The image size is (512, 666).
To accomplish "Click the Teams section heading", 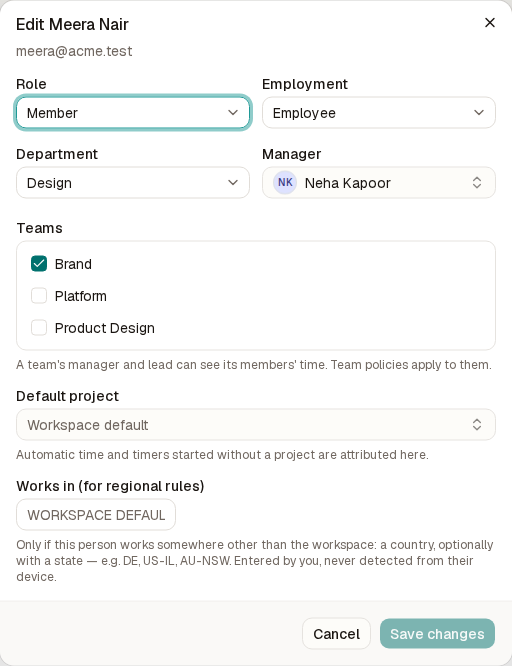I will (40, 228).
